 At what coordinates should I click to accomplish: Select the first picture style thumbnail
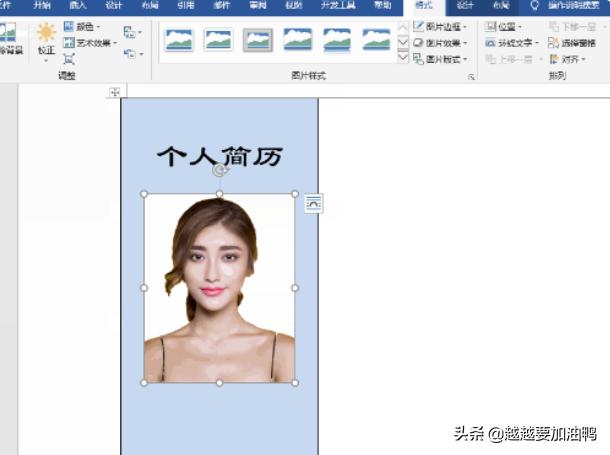point(179,40)
